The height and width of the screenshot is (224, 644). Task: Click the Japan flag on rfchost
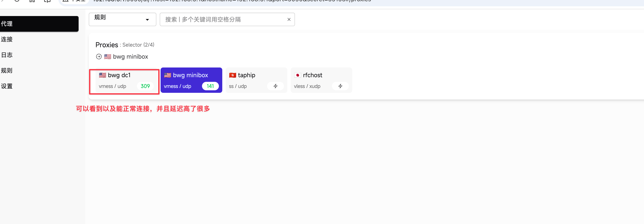point(297,75)
